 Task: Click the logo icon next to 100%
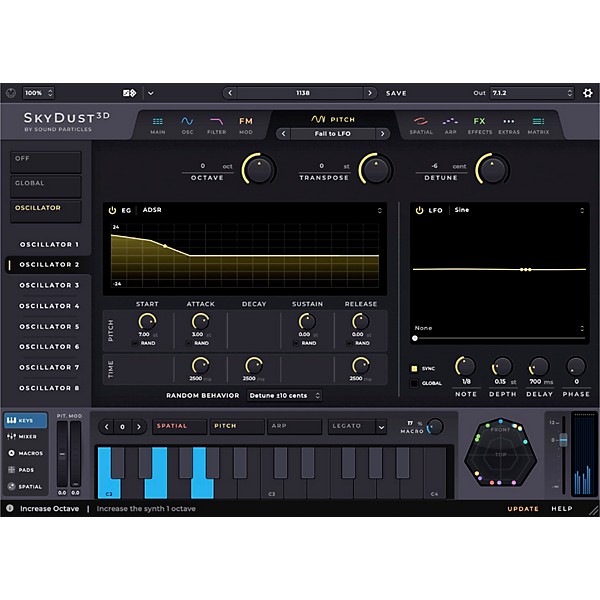click(11, 93)
